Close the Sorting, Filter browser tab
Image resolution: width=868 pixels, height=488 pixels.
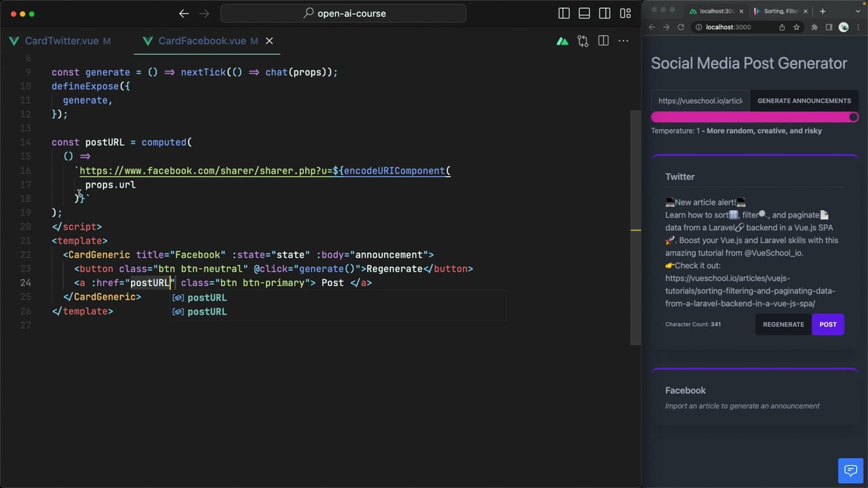coord(805,11)
